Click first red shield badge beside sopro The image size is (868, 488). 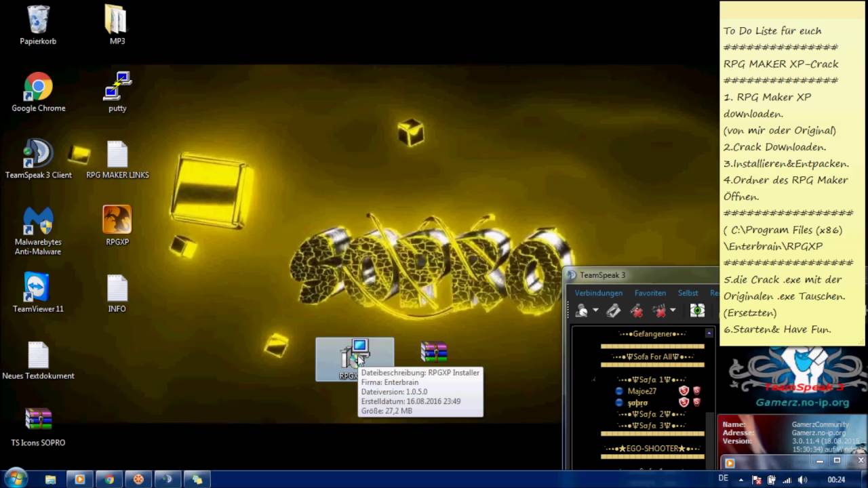[684, 403]
